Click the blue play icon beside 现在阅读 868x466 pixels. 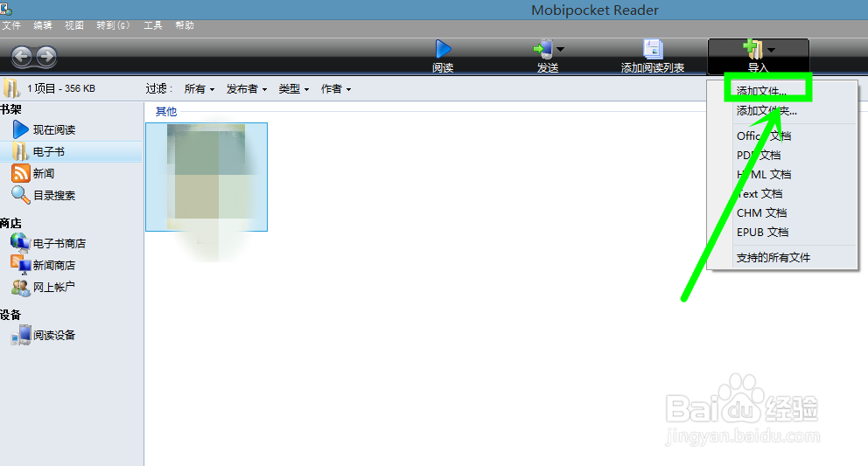(21, 129)
